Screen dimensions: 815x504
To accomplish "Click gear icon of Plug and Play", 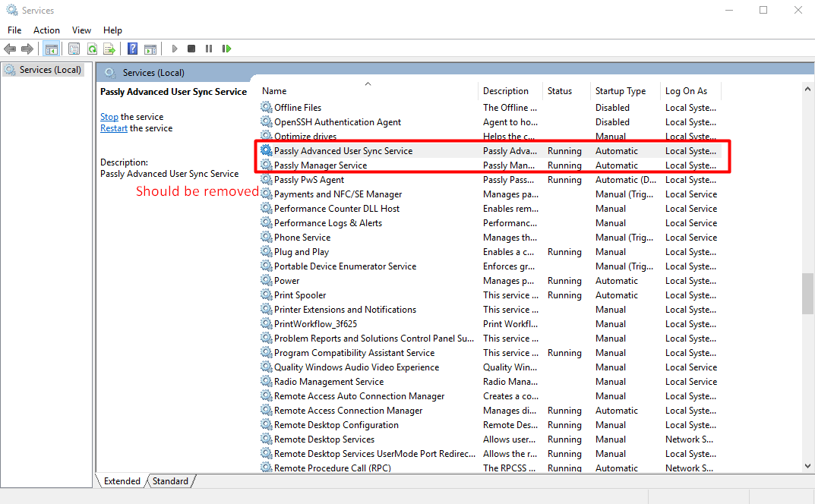I will (x=266, y=251).
